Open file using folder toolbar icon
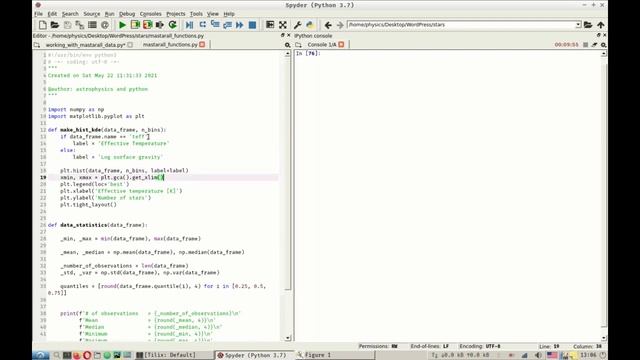This screenshot has width=640, height=360. (55, 25)
